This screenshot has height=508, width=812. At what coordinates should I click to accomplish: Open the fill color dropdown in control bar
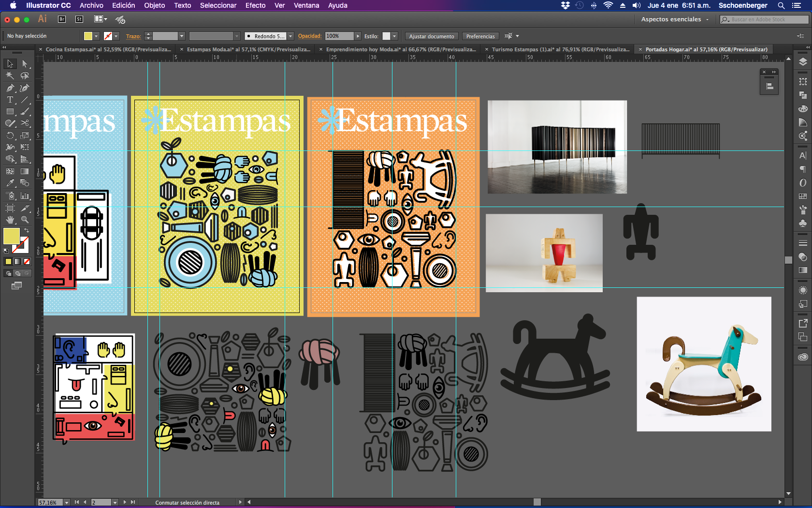(96, 36)
